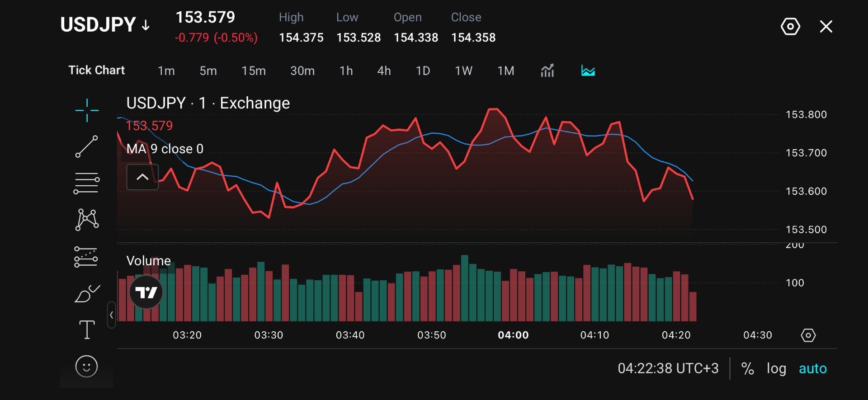Collapse the drawing toolbar side arrow
This screenshot has width=868, height=400.
coord(111,315)
